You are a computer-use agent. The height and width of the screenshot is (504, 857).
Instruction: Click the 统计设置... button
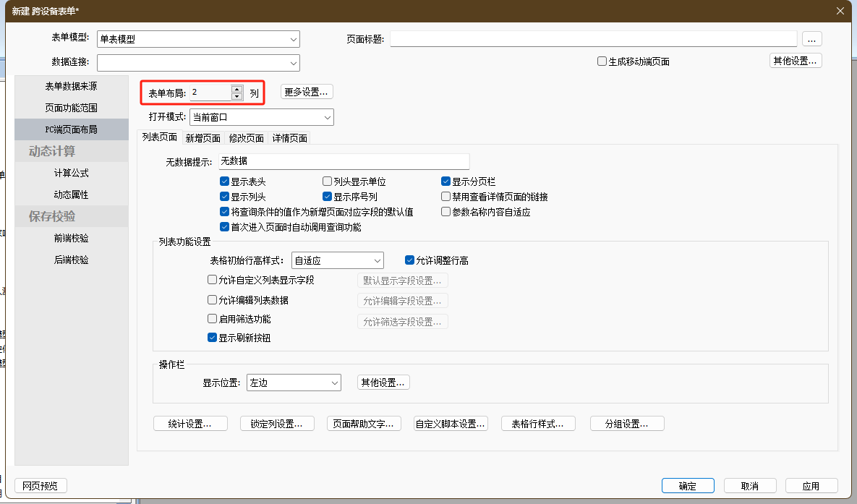pyautogui.click(x=190, y=424)
